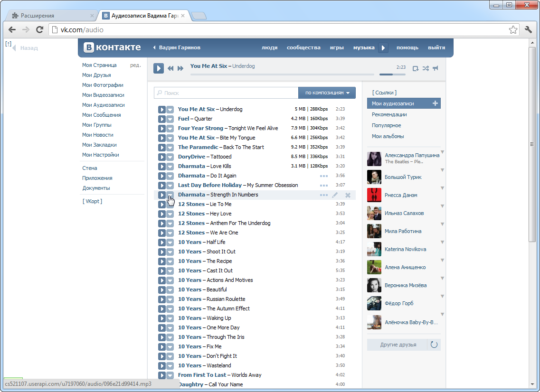Adjust the player volume slider

pyautogui.click(x=392, y=75)
